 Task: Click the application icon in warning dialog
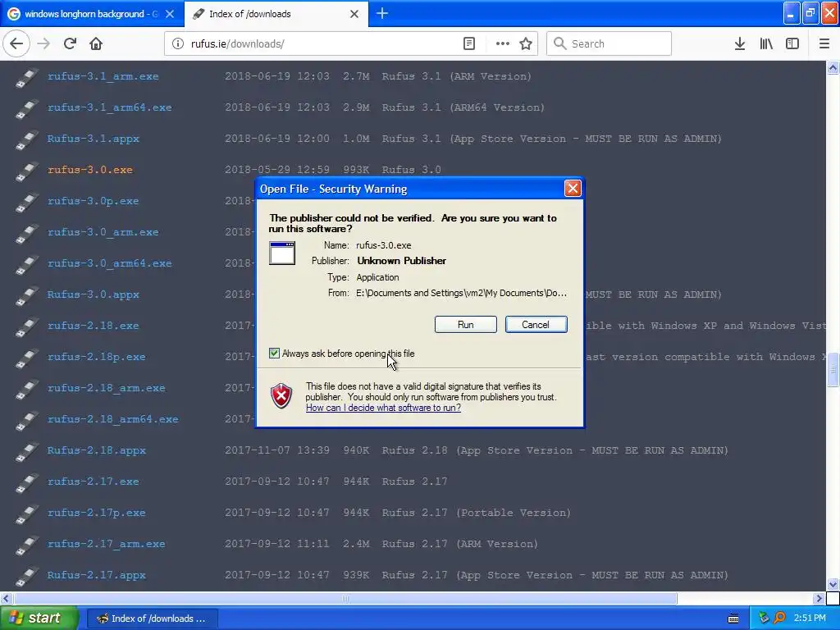(282, 253)
